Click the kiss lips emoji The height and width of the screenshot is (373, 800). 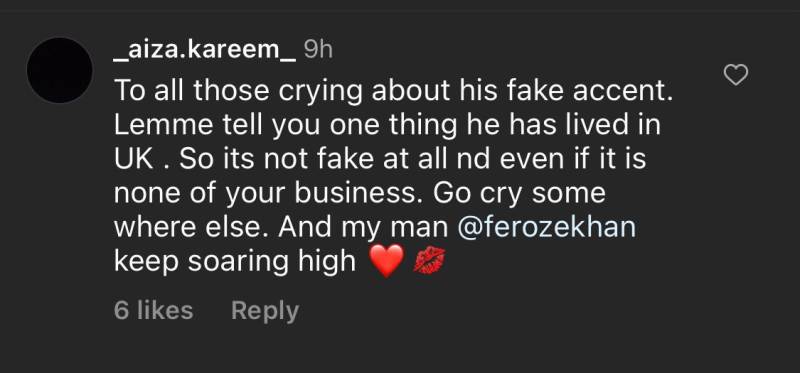tap(429, 261)
